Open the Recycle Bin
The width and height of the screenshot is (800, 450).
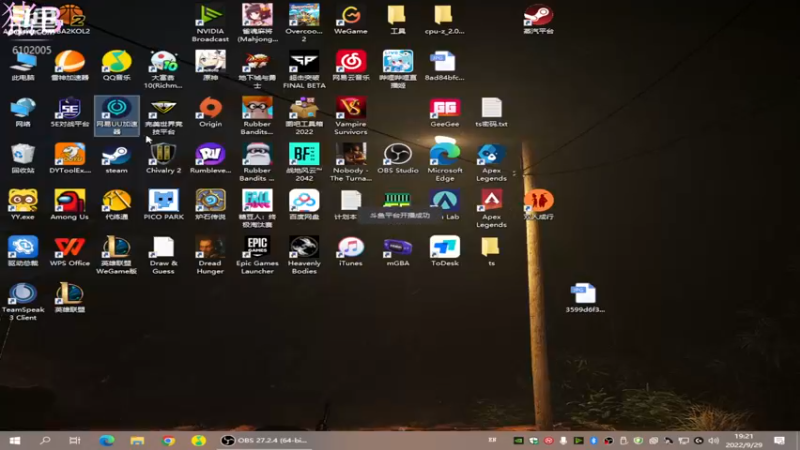coord(23,159)
